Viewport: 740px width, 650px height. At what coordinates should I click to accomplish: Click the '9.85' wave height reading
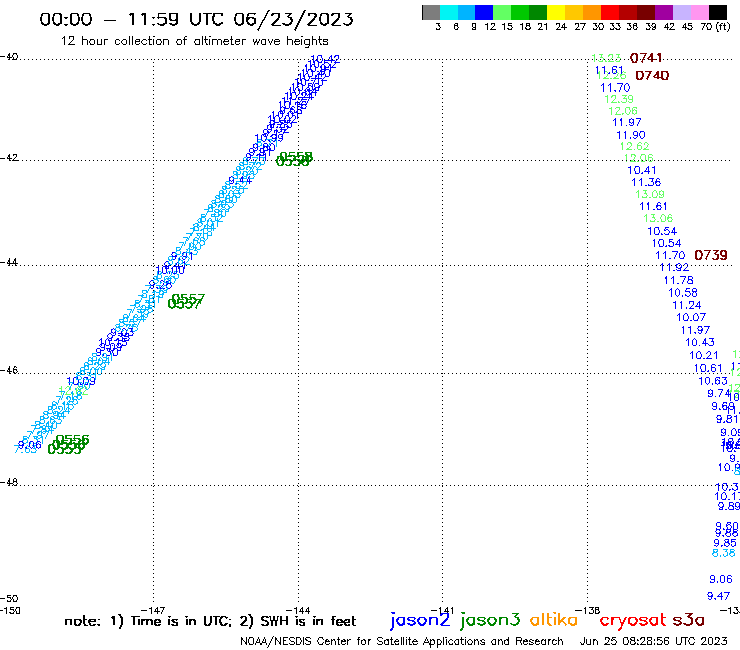[725, 543]
